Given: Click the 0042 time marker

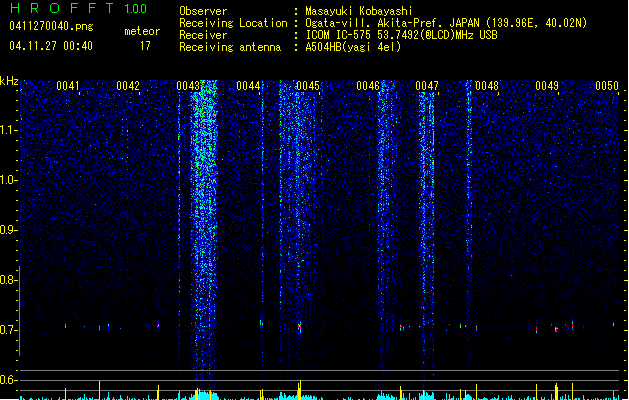Looking at the screenshot, I should coord(128,86).
